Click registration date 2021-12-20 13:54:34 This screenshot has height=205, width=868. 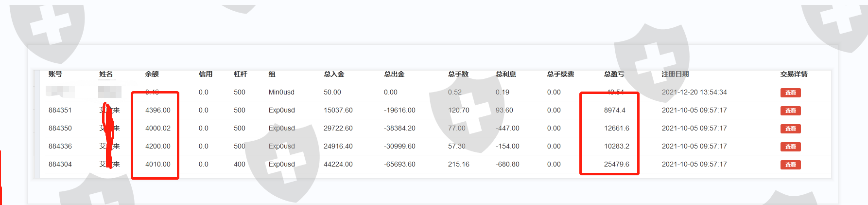point(694,93)
